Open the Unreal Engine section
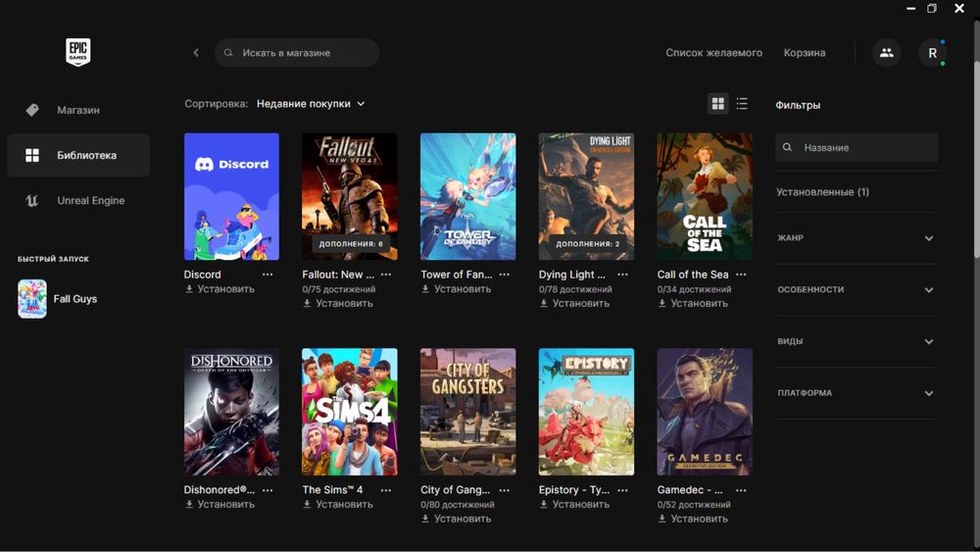Viewport: 980px width, 552px height. (78, 201)
